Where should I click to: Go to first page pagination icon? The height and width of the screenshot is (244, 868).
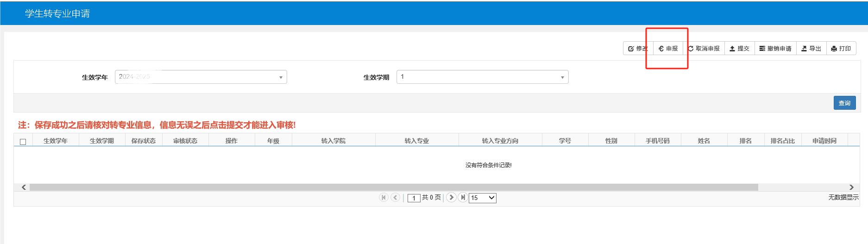point(384,197)
